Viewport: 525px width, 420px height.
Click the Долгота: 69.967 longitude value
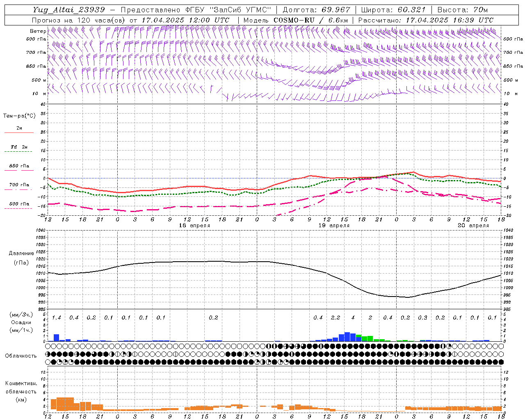[x=317, y=10]
